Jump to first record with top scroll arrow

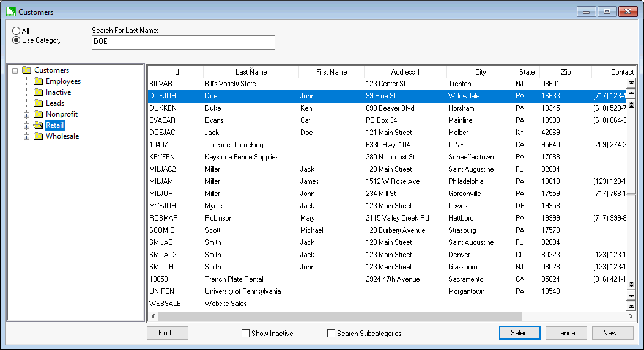(x=631, y=82)
